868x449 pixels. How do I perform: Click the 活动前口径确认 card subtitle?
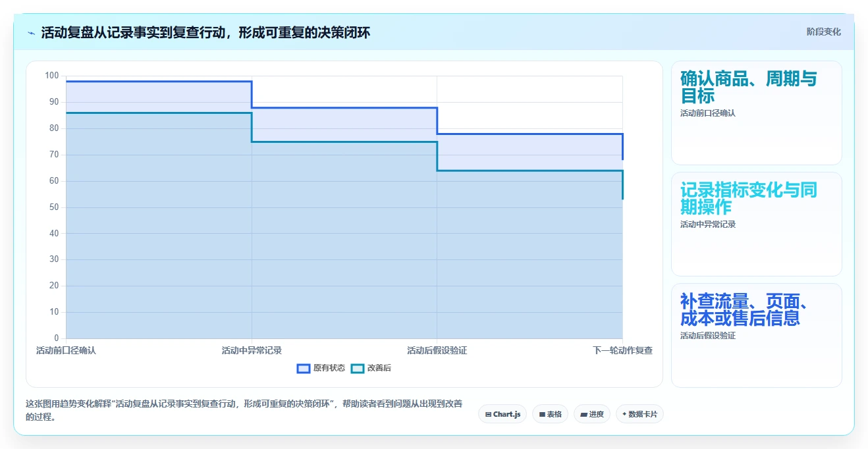click(708, 113)
